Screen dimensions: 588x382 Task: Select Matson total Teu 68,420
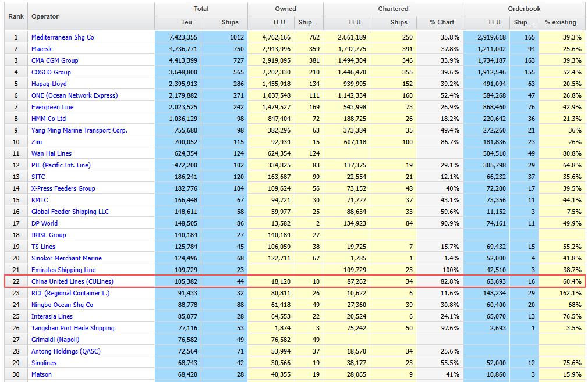pyautogui.click(x=188, y=374)
